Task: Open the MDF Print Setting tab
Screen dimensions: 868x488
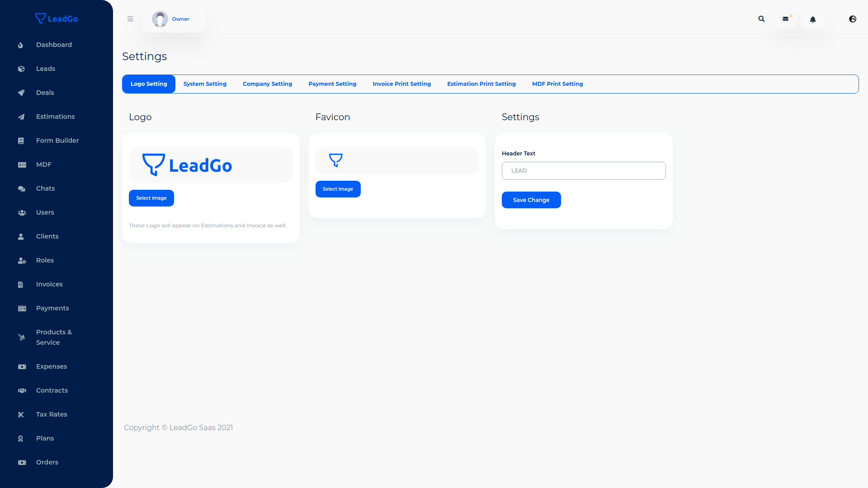Action: tap(557, 84)
